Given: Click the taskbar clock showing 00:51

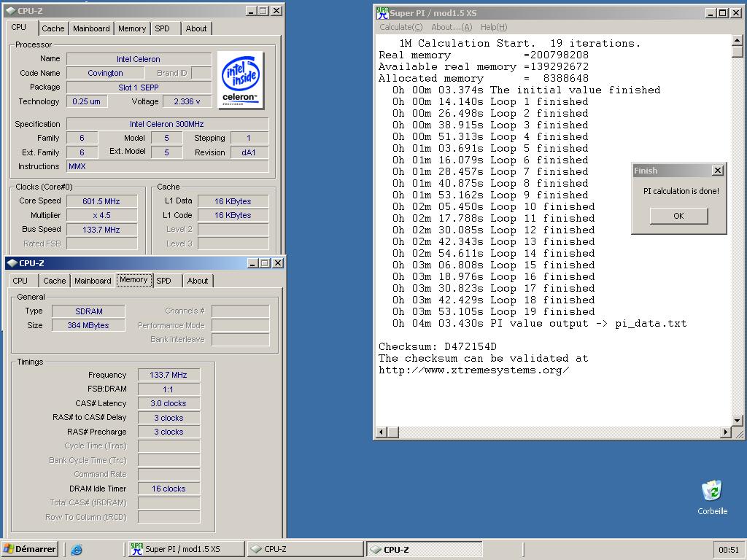Looking at the screenshot, I should [729, 550].
